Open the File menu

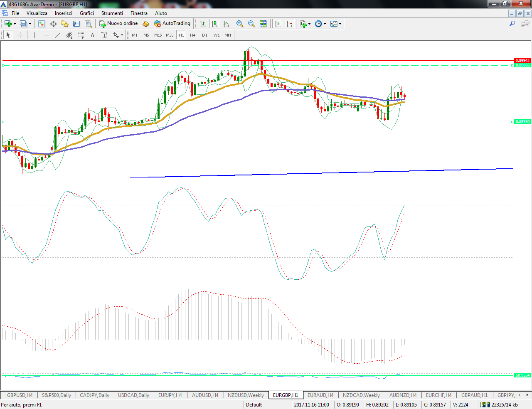point(15,13)
